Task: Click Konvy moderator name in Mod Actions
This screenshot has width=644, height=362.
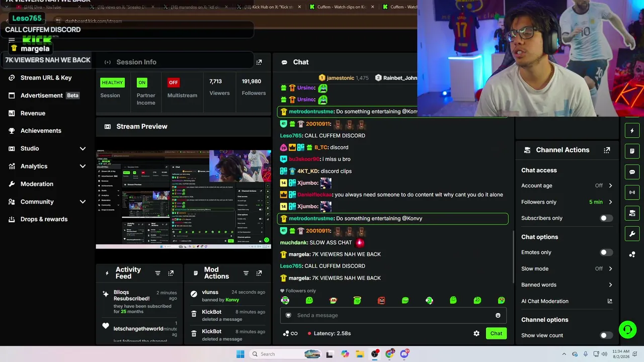Action: pos(232,300)
